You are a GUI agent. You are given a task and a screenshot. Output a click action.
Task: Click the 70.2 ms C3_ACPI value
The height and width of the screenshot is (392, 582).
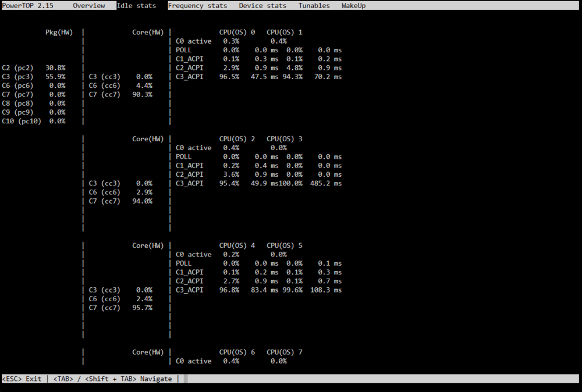(x=328, y=77)
